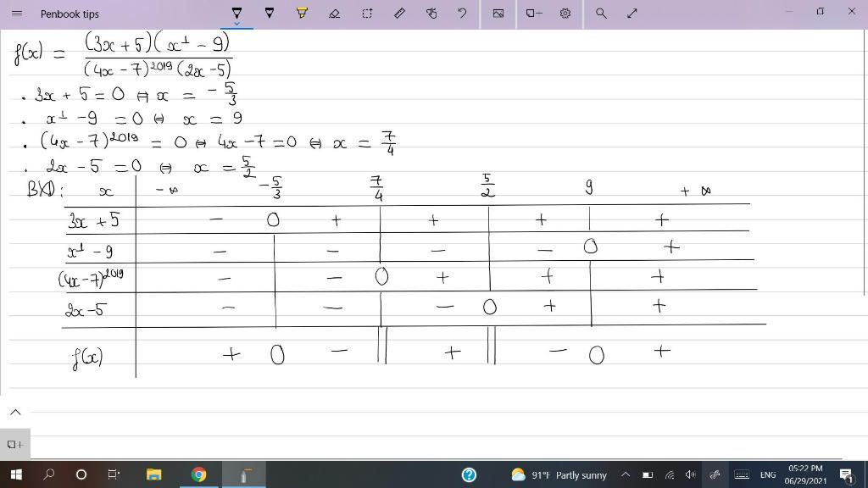Restore down the Penbook window
This screenshot has height=488, width=868.
point(821,12)
